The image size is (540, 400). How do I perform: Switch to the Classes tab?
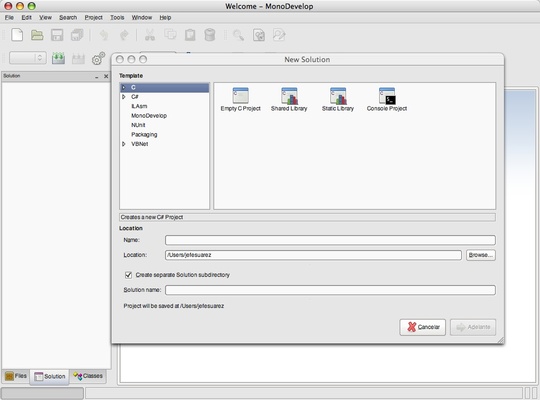point(88,376)
